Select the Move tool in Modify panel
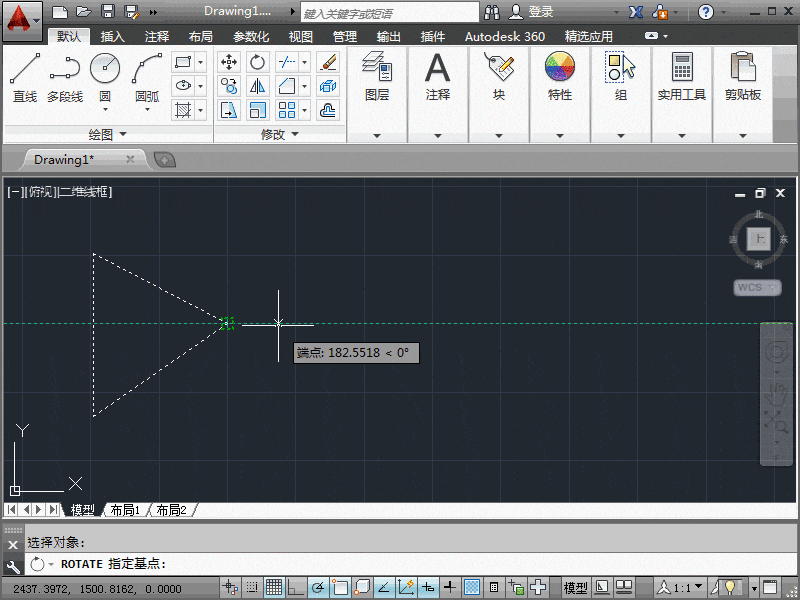This screenshot has height=600, width=800. [x=229, y=62]
